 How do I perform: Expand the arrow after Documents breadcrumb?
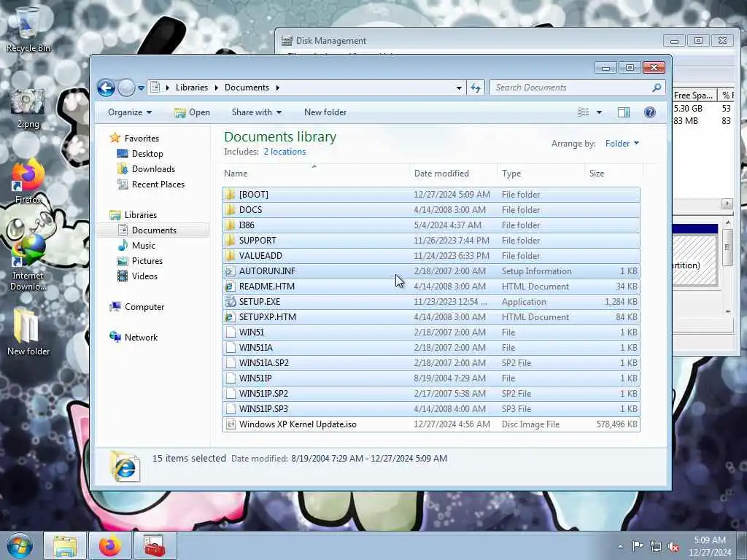click(277, 87)
